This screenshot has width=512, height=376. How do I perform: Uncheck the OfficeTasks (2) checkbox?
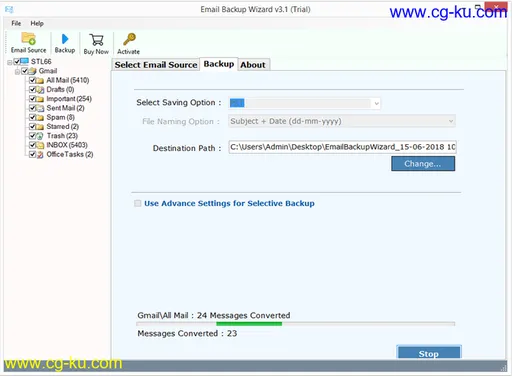(x=32, y=154)
